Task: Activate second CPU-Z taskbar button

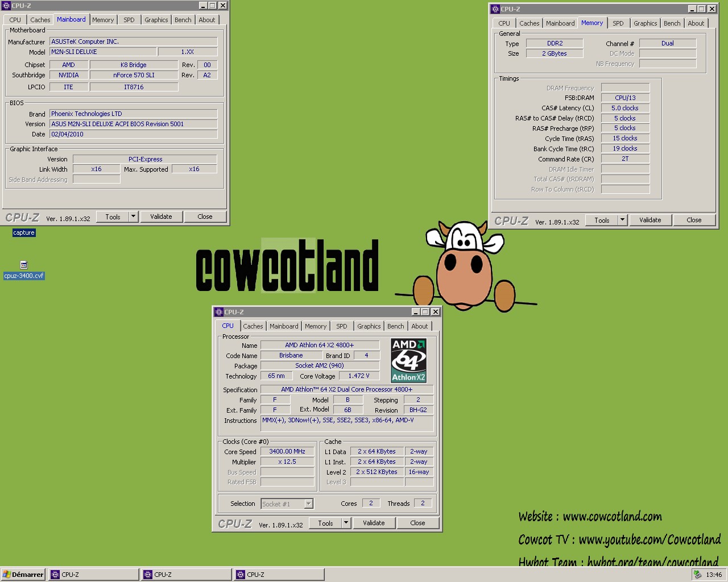Action: (x=187, y=575)
